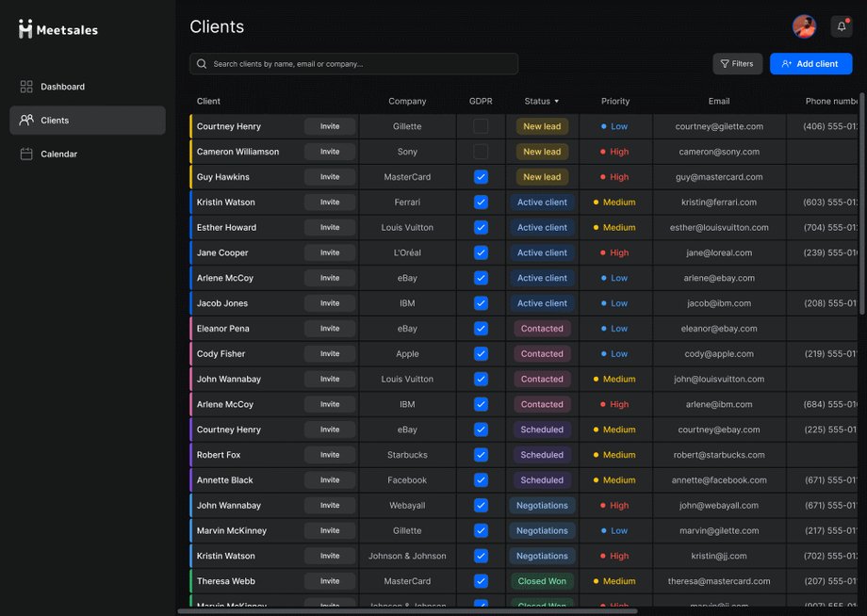Screen dimensions: 867x616
Task: Check GDPR box for Courtney Henry at Gillette
Action: click(x=481, y=126)
